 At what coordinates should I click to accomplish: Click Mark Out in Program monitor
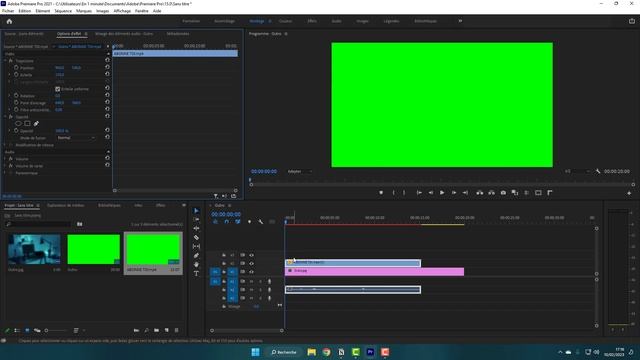pyautogui.click(x=404, y=193)
